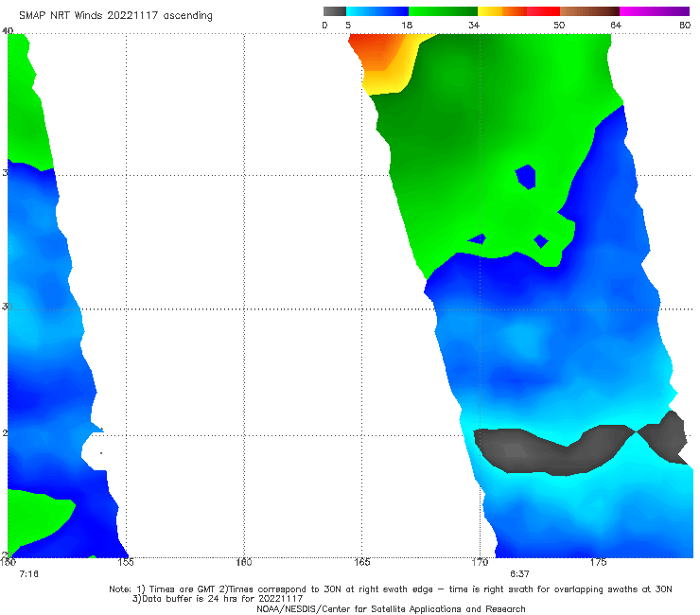
Task: Pick the red segment of the color bar
Action: tap(544, 11)
